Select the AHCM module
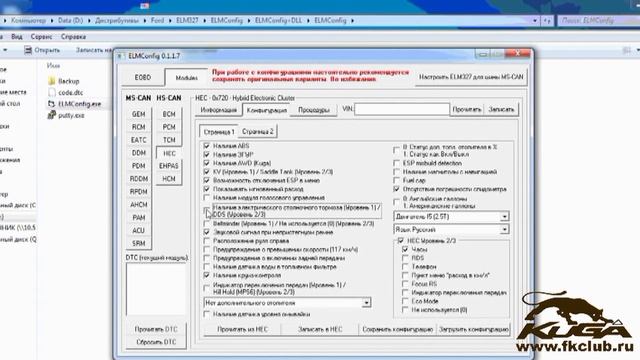Screen dimensions: 640x360 coord(138,204)
